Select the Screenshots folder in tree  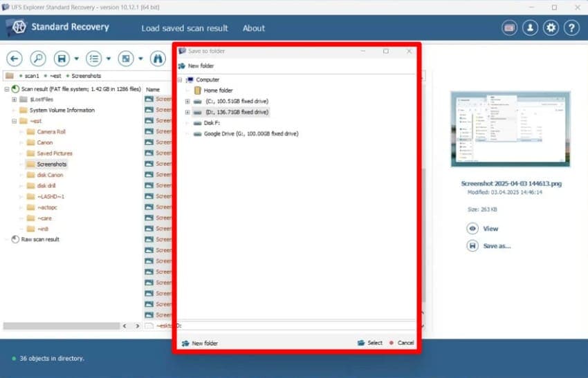51,164
